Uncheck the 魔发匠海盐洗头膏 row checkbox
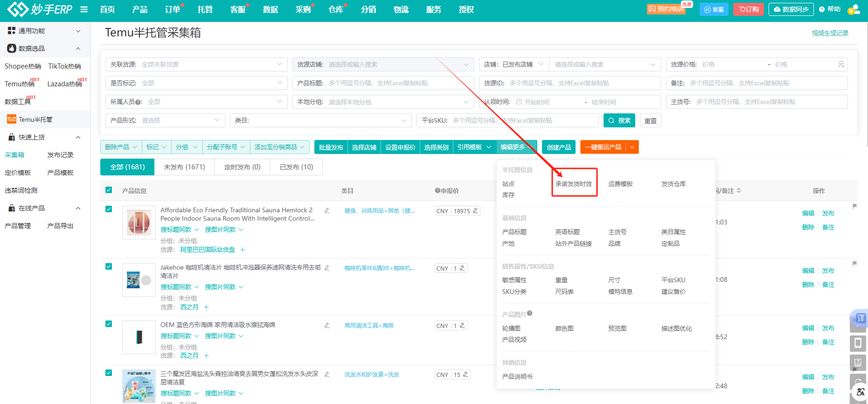 (x=109, y=373)
